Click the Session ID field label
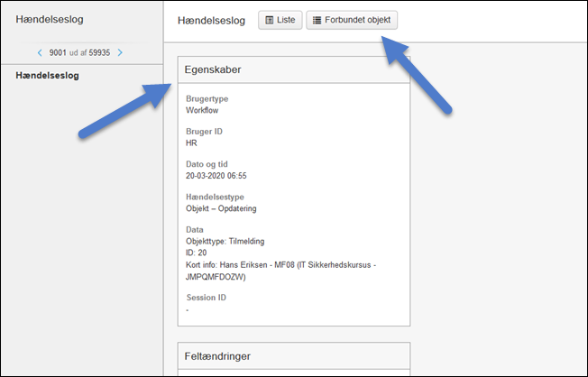 pos(206,297)
